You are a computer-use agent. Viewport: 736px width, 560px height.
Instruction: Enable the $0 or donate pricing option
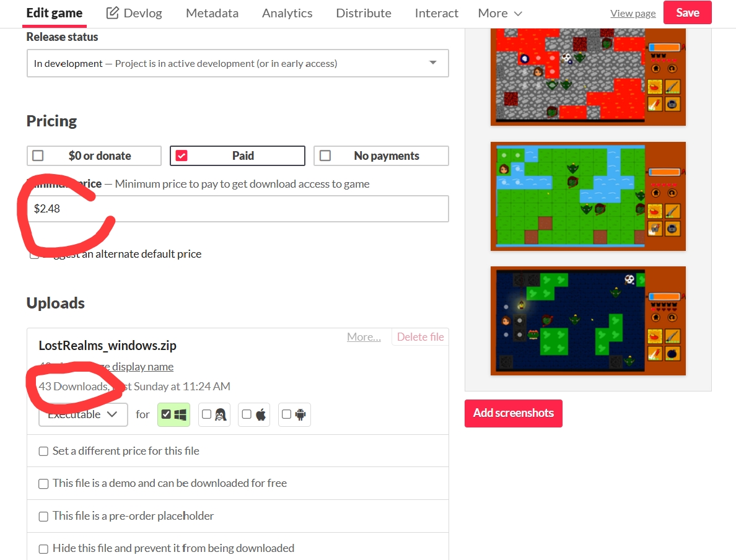(94, 156)
